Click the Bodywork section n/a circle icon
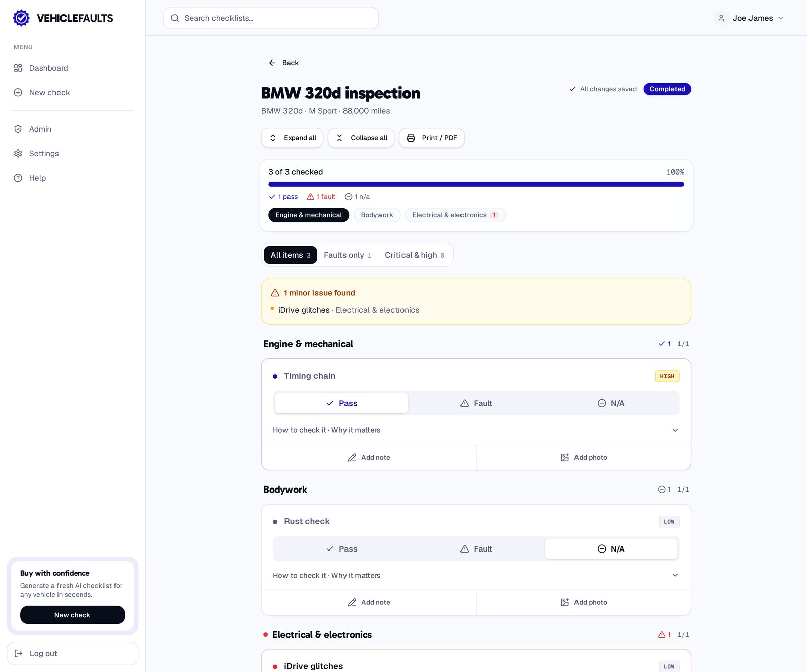Image resolution: width=807 pixels, height=672 pixels. coord(662,490)
